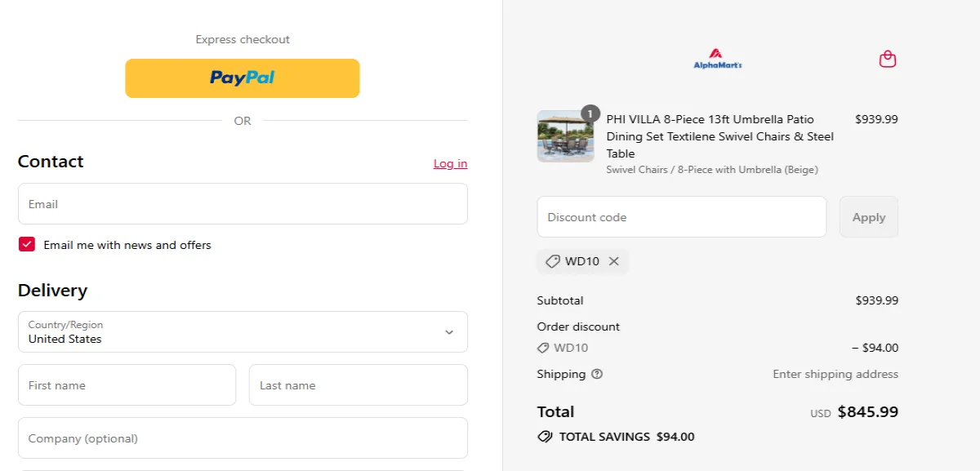980x471 pixels.
Task: Uncheck Email me with news and offers
Action: [26, 244]
